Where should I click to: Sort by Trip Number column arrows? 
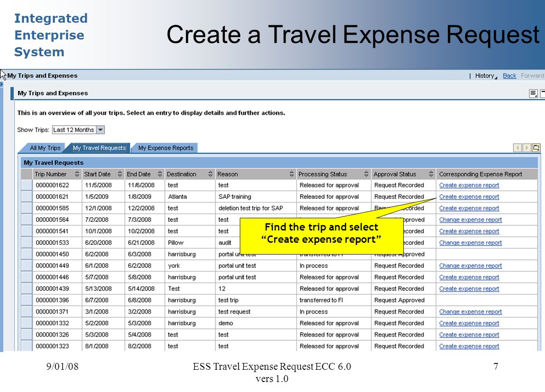tap(77, 174)
